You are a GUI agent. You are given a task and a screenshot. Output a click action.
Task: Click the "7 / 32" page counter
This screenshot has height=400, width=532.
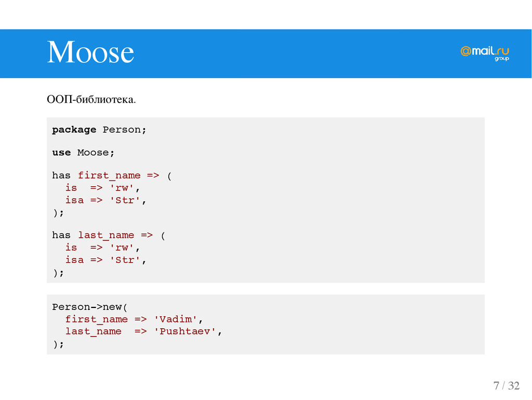[506, 386]
